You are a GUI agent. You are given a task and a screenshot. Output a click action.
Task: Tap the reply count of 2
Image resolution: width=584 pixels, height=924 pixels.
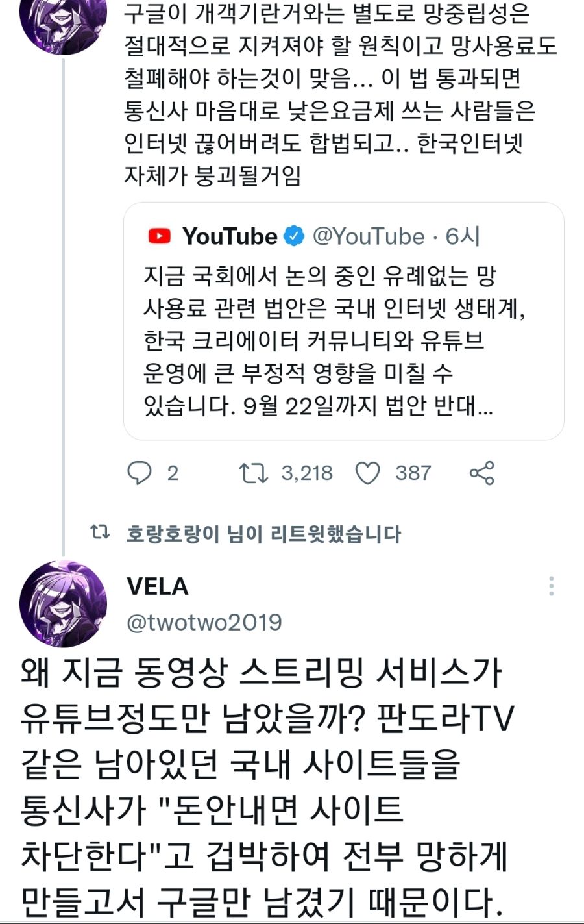click(173, 473)
